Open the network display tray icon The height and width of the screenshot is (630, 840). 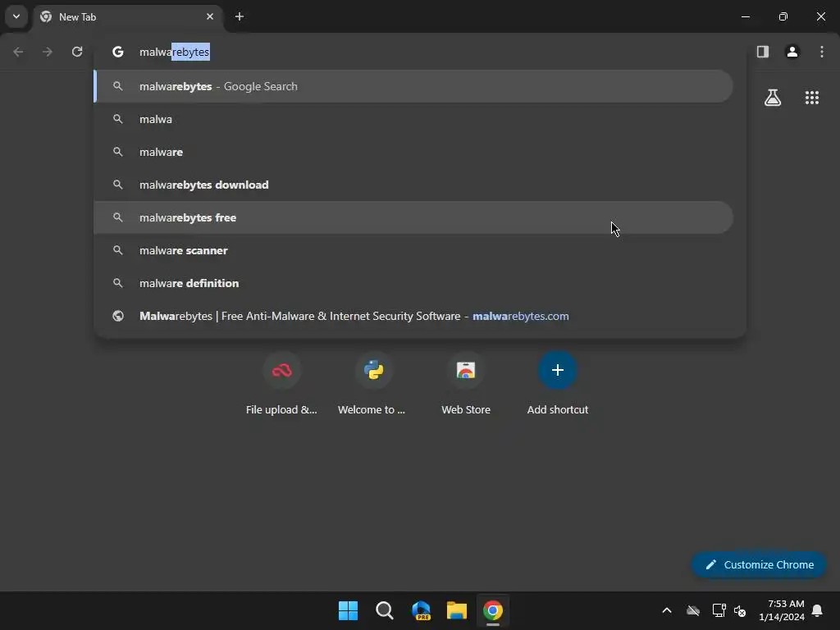(719, 610)
